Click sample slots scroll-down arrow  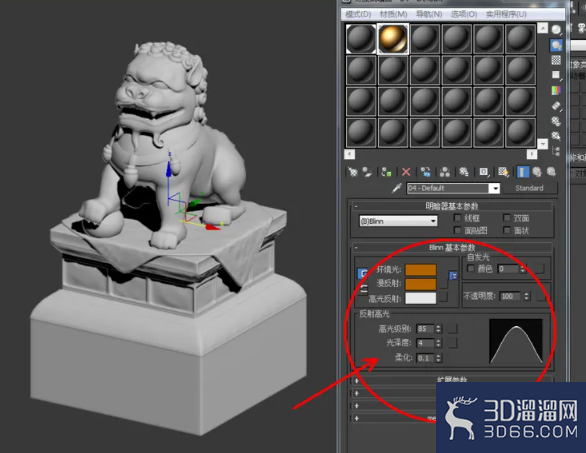coord(543,144)
